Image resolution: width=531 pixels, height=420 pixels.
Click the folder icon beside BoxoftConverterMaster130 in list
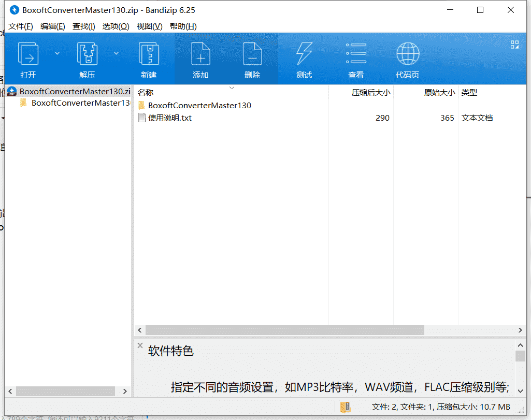coord(141,105)
